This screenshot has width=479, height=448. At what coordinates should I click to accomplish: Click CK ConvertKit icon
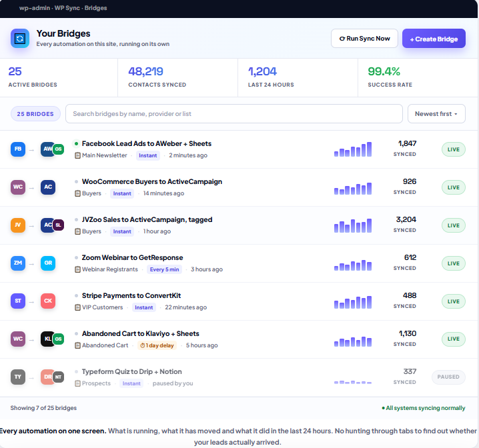[48, 301]
